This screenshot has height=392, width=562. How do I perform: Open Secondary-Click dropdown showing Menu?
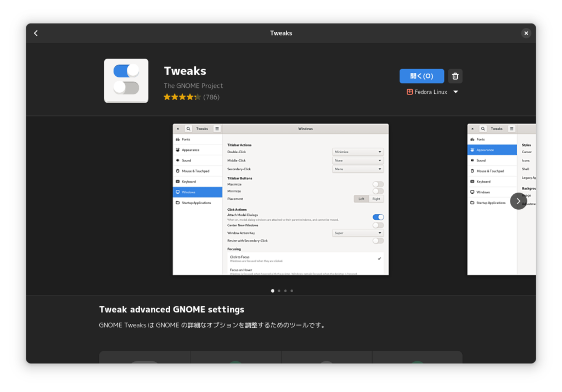coord(358,169)
